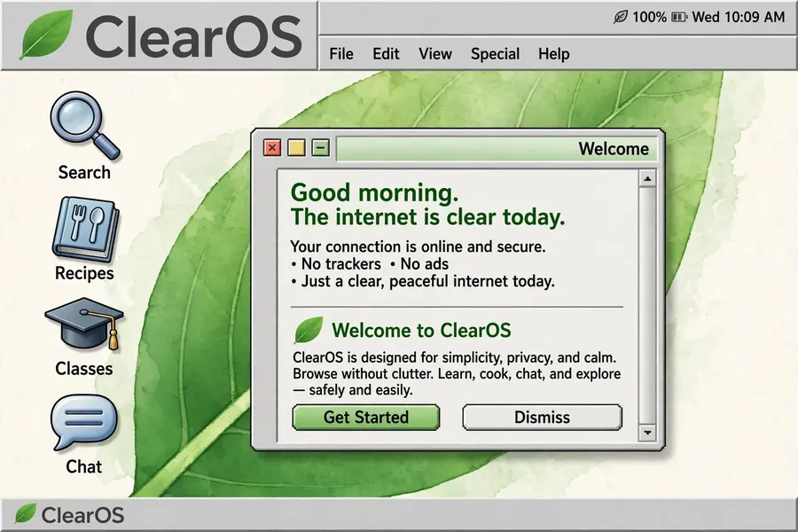Image resolution: width=798 pixels, height=532 pixels.
Task: Click the large ClearOS title in header
Action: (194, 36)
